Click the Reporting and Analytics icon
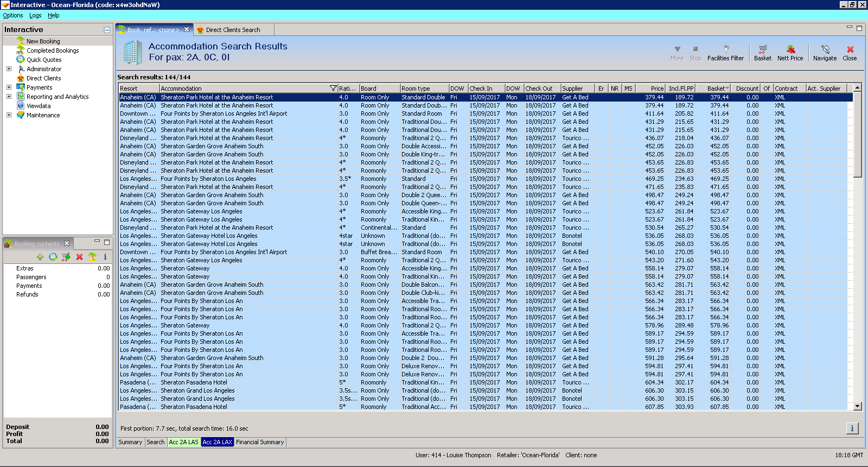868x467 pixels. (21, 96)
